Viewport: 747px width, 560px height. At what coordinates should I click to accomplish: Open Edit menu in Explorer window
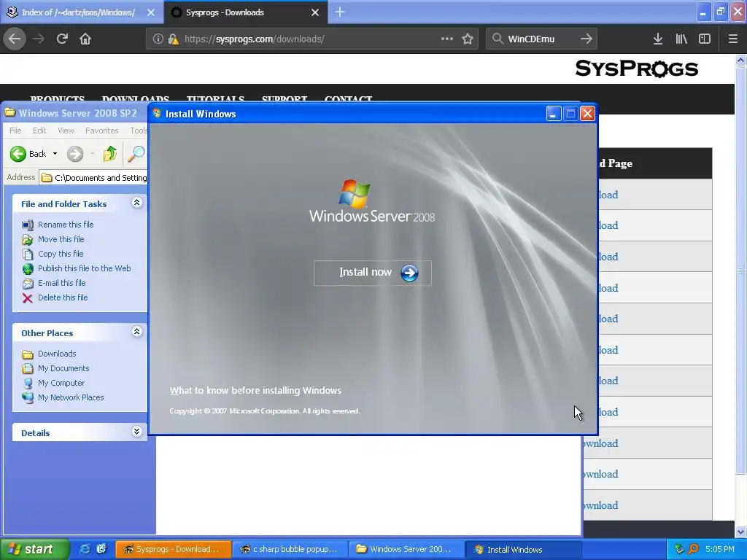39,131
